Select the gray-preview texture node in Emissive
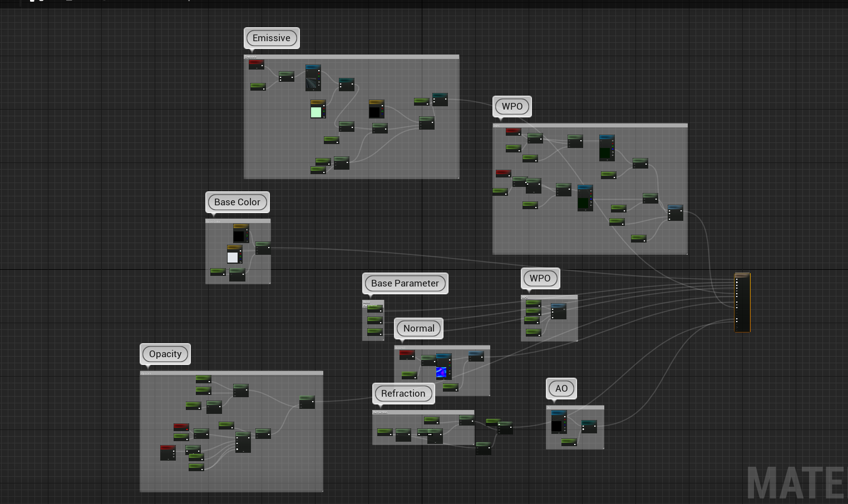 click(313, 78)
